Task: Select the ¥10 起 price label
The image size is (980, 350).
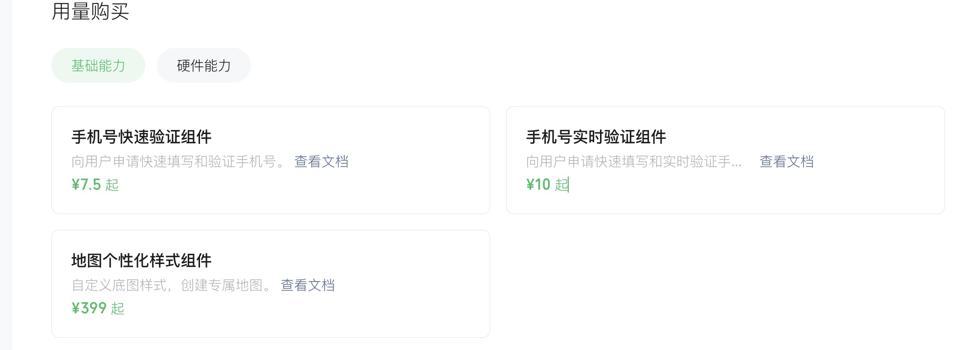Action: click(547, 185)
